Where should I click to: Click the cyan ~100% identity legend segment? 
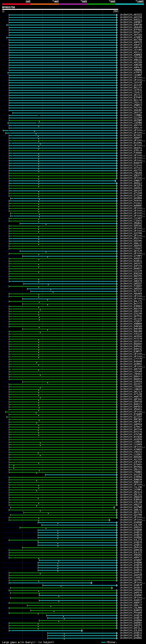click(x=130, y=4)
